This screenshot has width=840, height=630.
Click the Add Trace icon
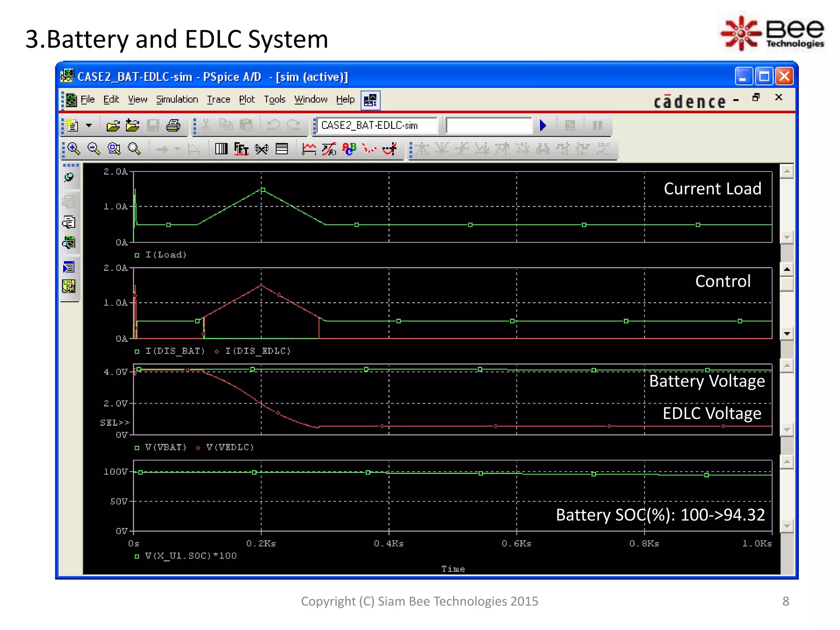pyautogui.click(x=309, y=148)
